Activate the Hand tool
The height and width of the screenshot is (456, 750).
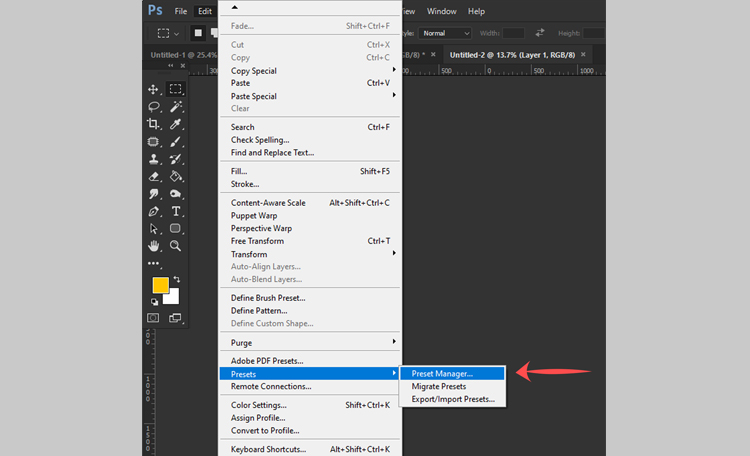[154, 245]
